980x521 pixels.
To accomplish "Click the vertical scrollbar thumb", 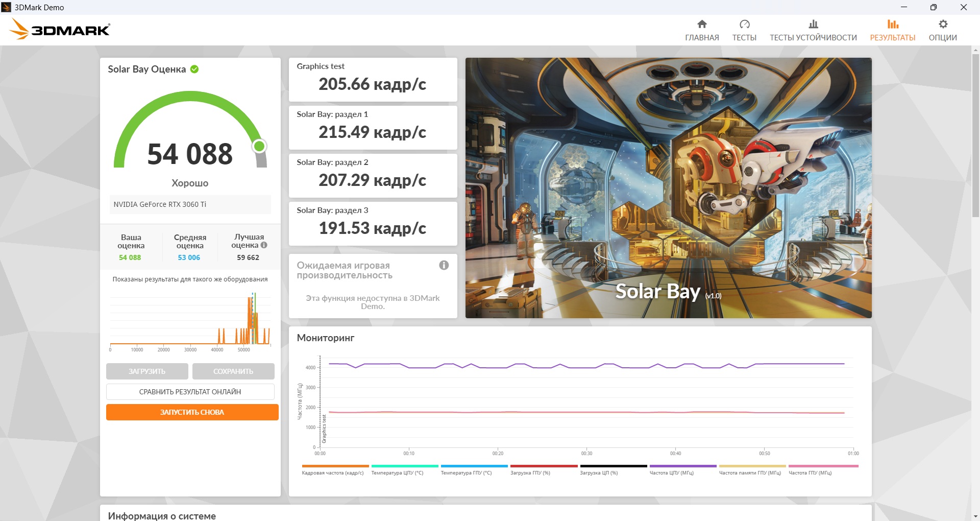I will [975, 135].
